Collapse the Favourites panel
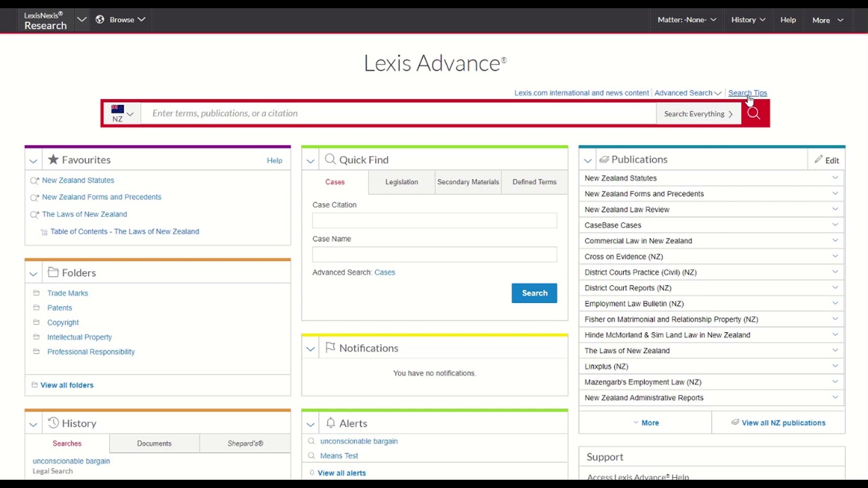Screen dimensions: 868x488 coord(33,161)
